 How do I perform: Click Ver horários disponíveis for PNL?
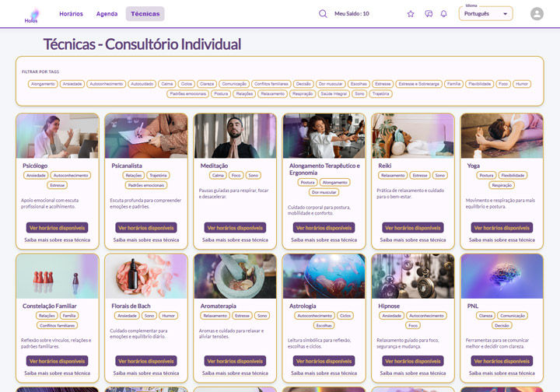(502, 361)
